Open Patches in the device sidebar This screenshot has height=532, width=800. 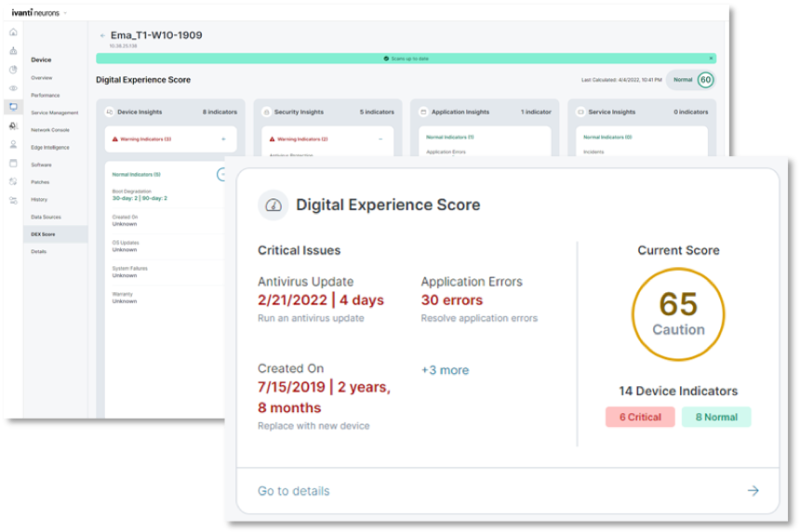(40, 181)
